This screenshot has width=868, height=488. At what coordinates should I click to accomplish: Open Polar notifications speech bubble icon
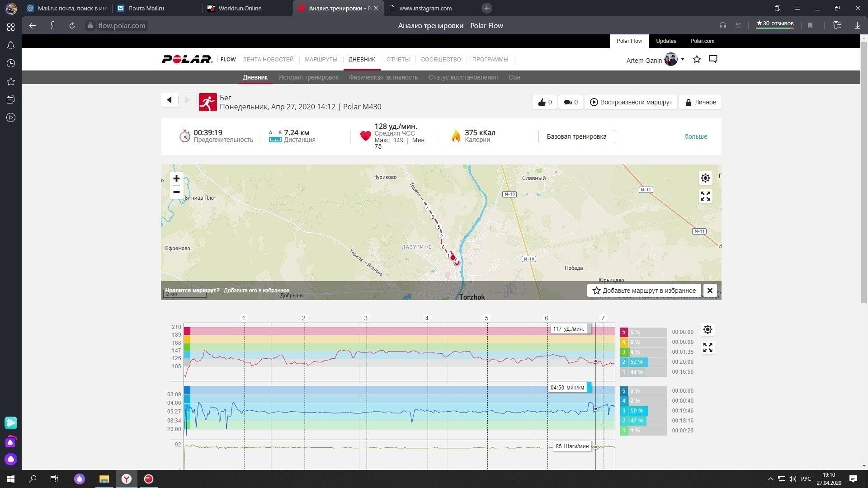pos(713,59)
